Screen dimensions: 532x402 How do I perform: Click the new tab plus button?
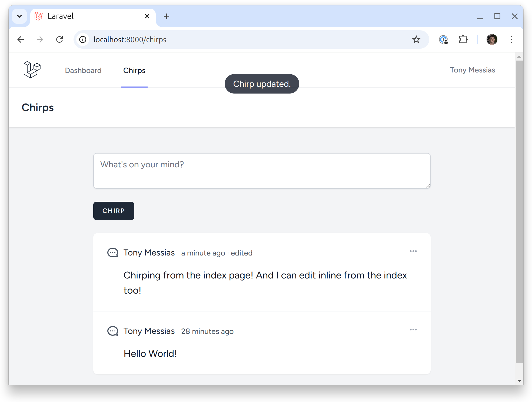tap(166, 16)
